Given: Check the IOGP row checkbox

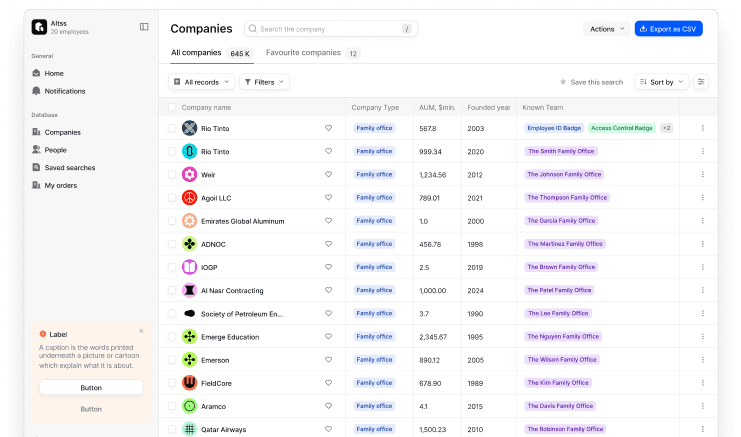Looking at the screenshot, I should (172, 267).
